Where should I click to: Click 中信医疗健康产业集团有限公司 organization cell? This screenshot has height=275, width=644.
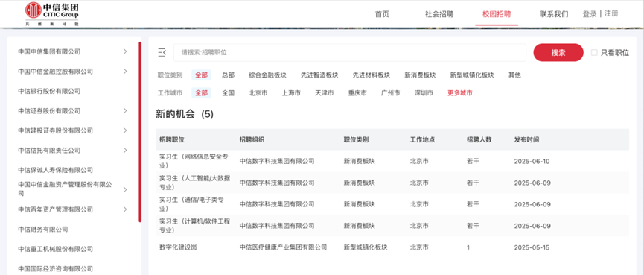coord(283,247)
